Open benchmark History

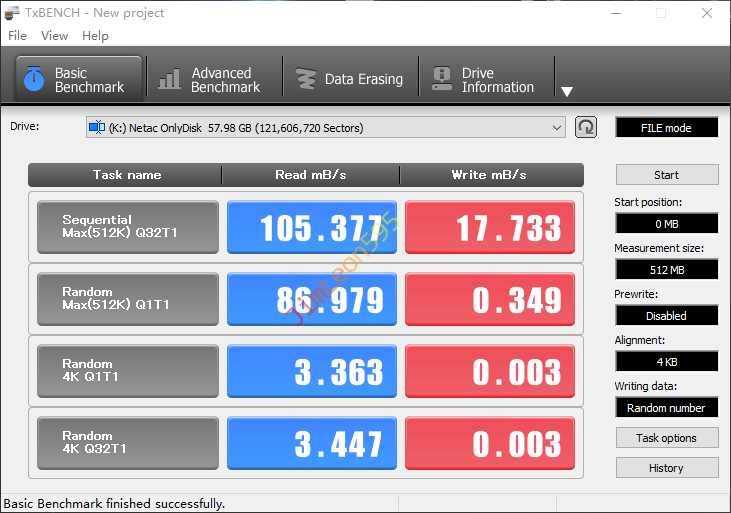(x=666, y=468)
